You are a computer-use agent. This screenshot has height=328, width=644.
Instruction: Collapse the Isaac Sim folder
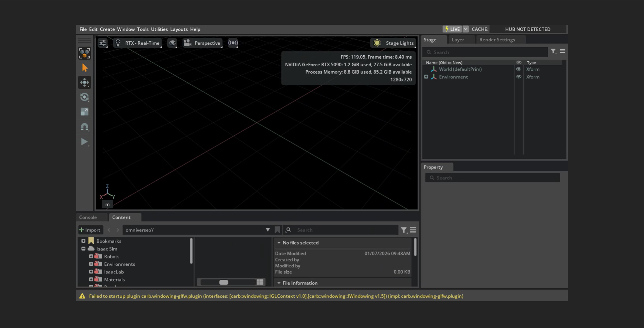(x=83, y=249)
